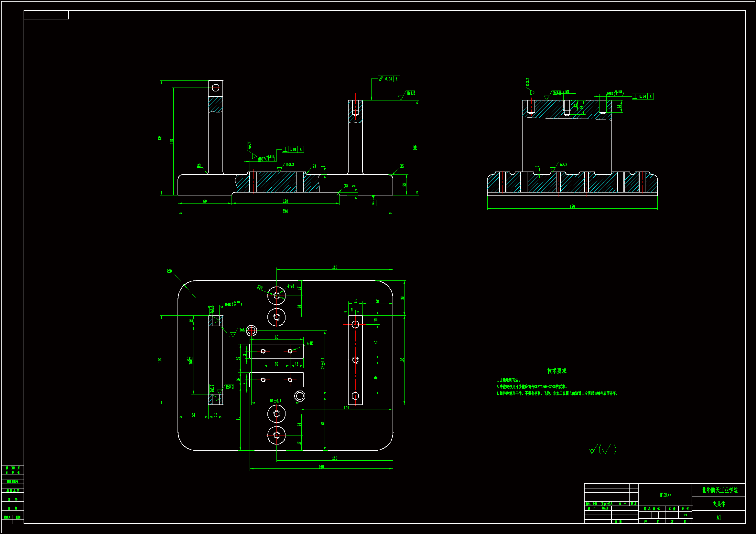Select the 160 dimension at plan view bottom
Viewport: 756px width, 534px height.
coord(321,466)
